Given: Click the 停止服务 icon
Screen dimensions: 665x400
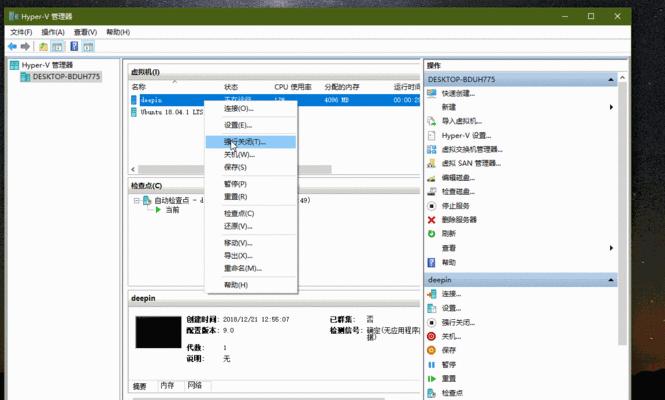Looking at the screenshot, I should coord(432,206).
